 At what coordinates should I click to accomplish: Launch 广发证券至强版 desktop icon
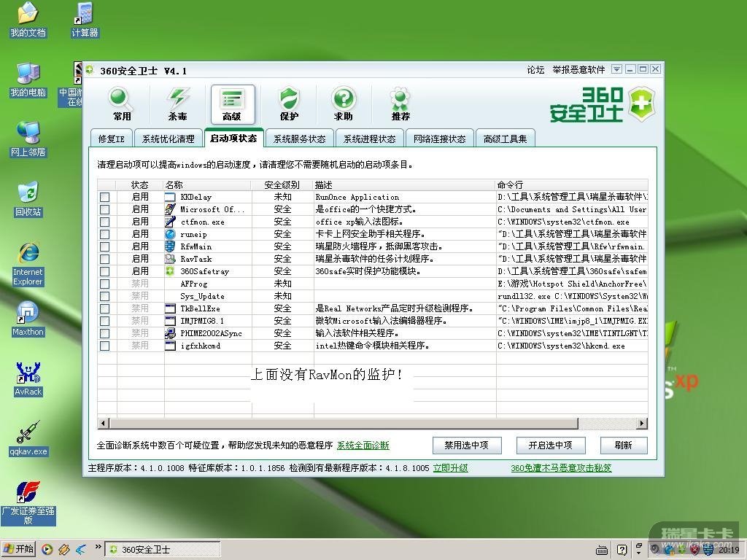pyautogui.click(x=28, y=503)
